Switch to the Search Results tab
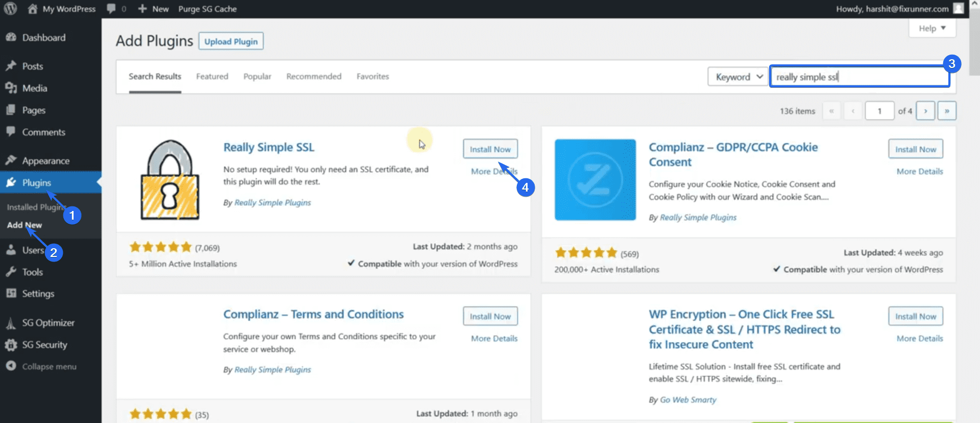980x423 pixels. (155, 76)
